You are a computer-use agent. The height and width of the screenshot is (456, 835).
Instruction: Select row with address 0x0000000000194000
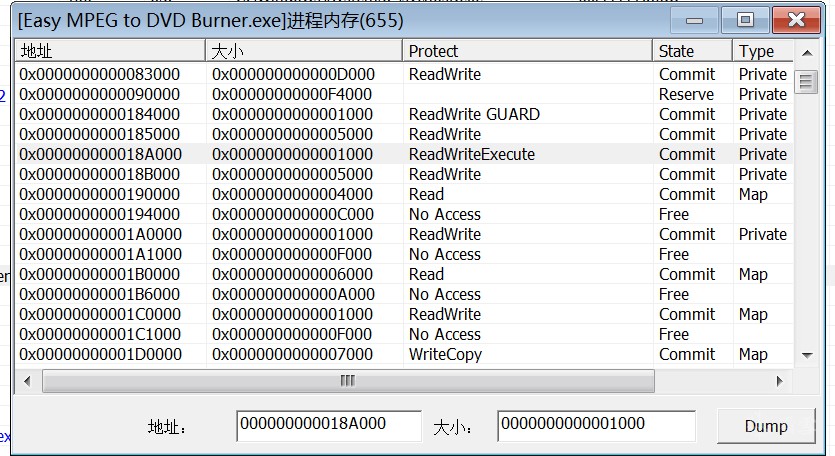click(x=404, y=214)
